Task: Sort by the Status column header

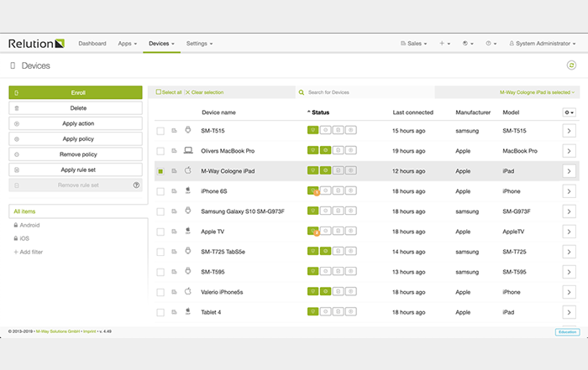Action: click(318, 112)
